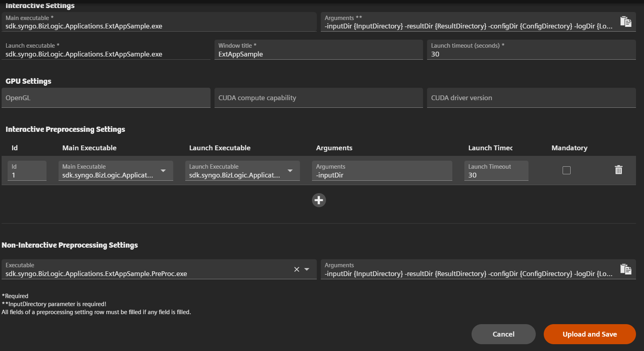The width and height of the screenshot is (644, 351).
Task: Click Id column header
Action: click(x=15, y=148)
